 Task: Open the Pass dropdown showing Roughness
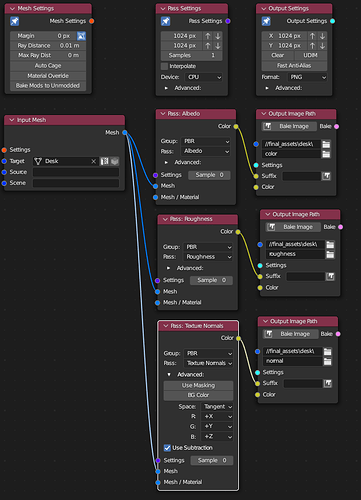click(x=208, y=257)
